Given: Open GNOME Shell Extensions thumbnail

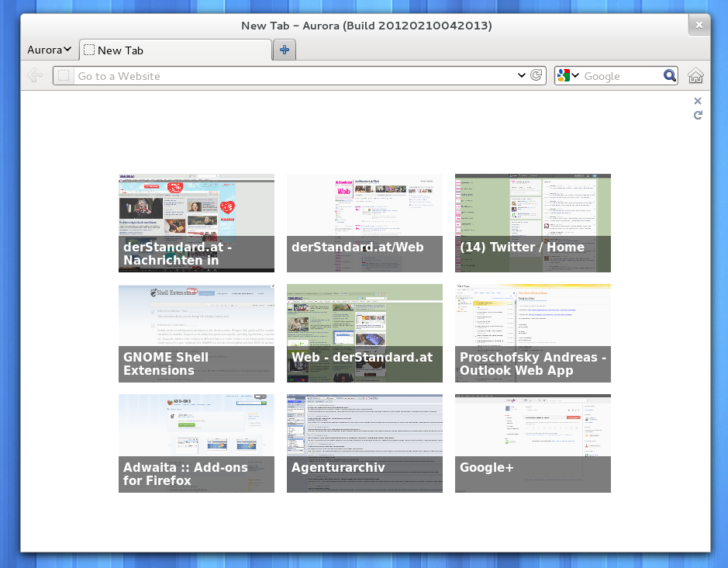Looking at the screenshot, I should pyautogui.click(x=196, y=333).
